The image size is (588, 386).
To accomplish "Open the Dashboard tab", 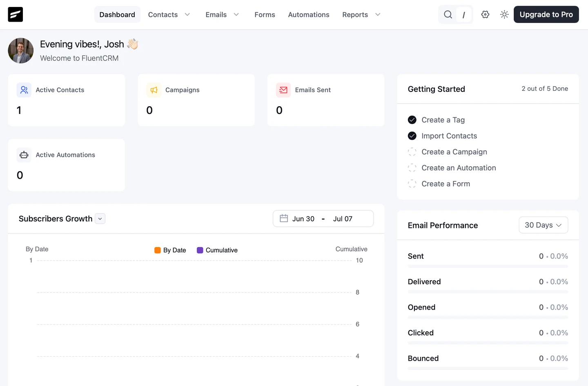I will coord(117,15).
